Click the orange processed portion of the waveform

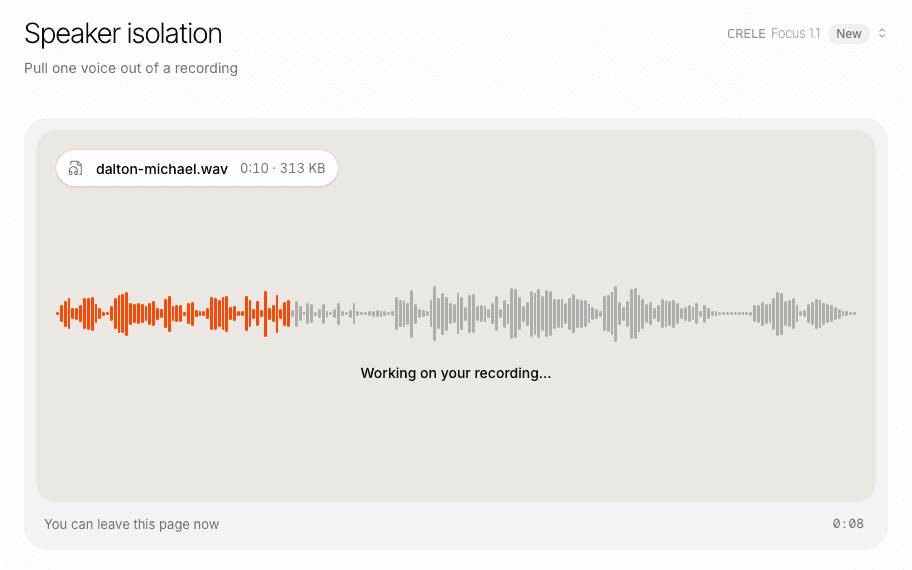(x=173, y=314)
